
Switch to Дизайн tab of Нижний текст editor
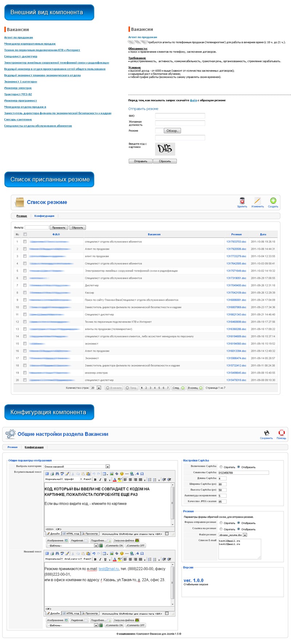[x=53, y=613]
